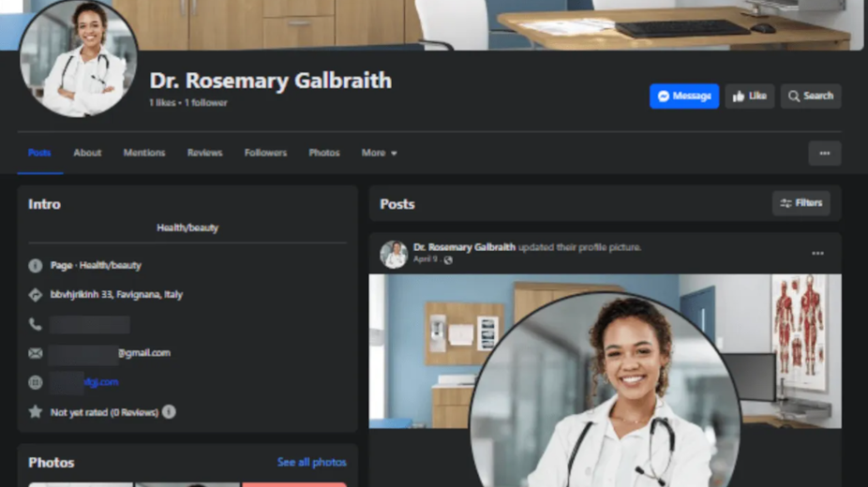This screenshot has height=487, width=868.
Task: Open the posts Filters button
Action: click(x=801, y=203)
